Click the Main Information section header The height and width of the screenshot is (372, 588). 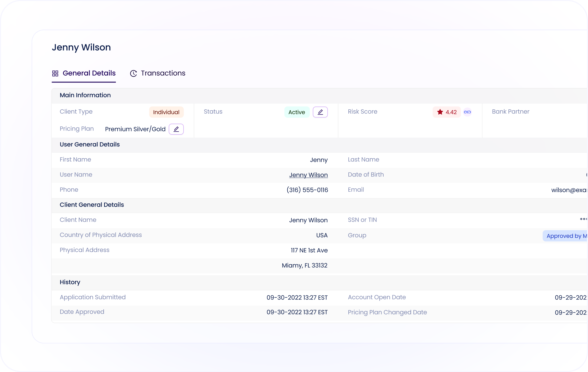click(x=85, y=95)
